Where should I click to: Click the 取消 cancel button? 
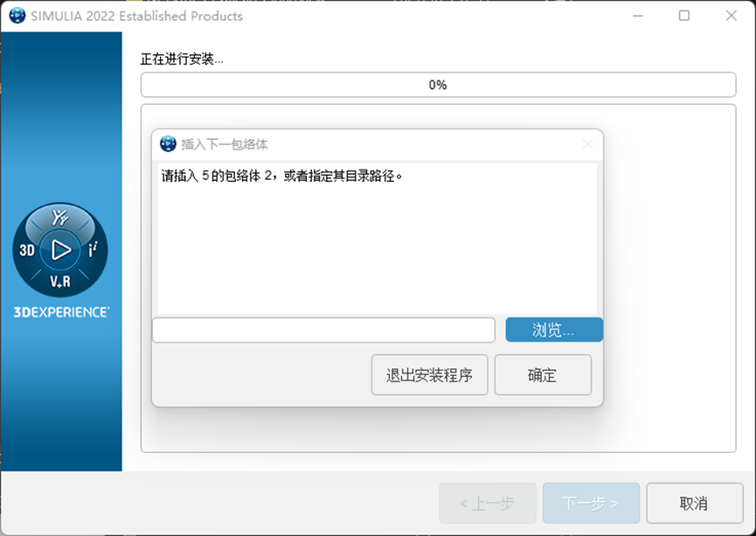coord(694,503)
